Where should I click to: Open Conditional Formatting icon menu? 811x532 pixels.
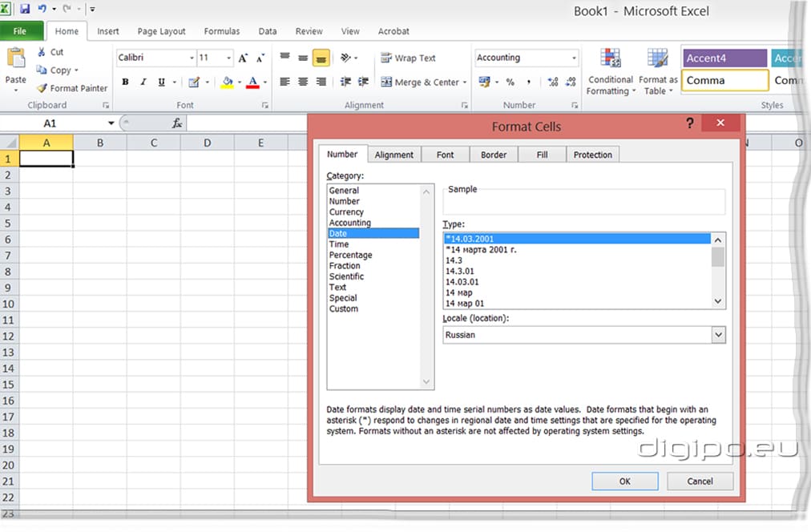(611, 59)
